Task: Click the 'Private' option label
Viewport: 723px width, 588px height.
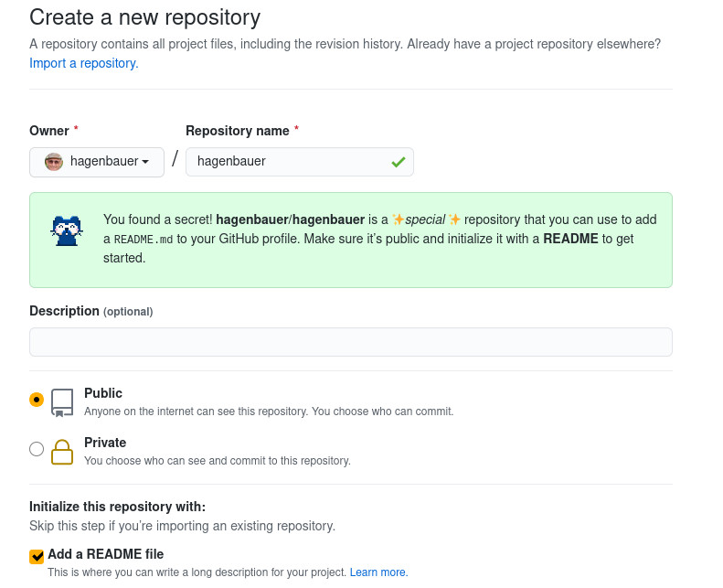Action: pyautogui.click(x=105, y=443)
